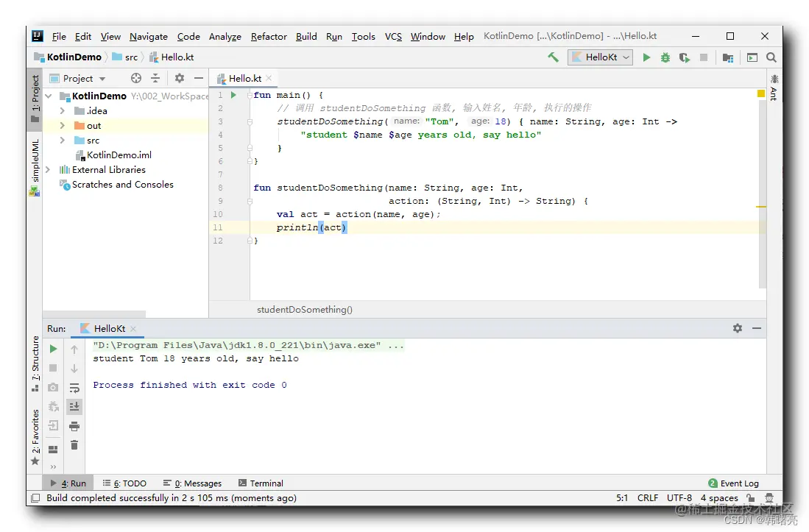Click the Search Everywhere magnifier icon

(771, 57)
